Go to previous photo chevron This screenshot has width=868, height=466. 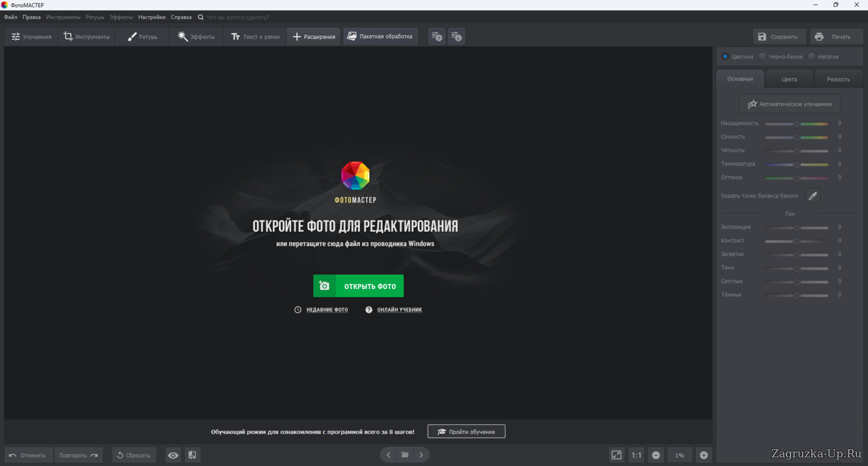tap(388, 455)
